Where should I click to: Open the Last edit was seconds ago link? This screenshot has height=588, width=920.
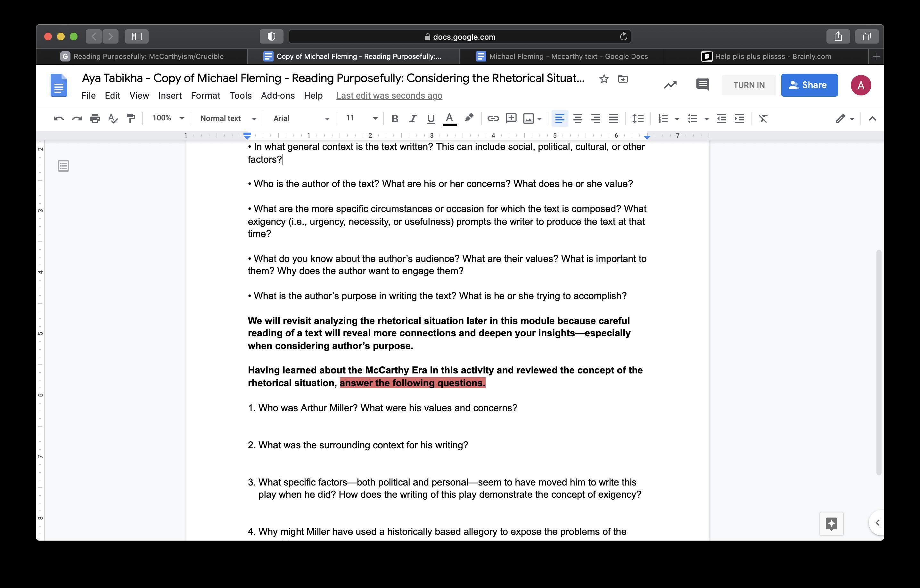tap(389, 95)
